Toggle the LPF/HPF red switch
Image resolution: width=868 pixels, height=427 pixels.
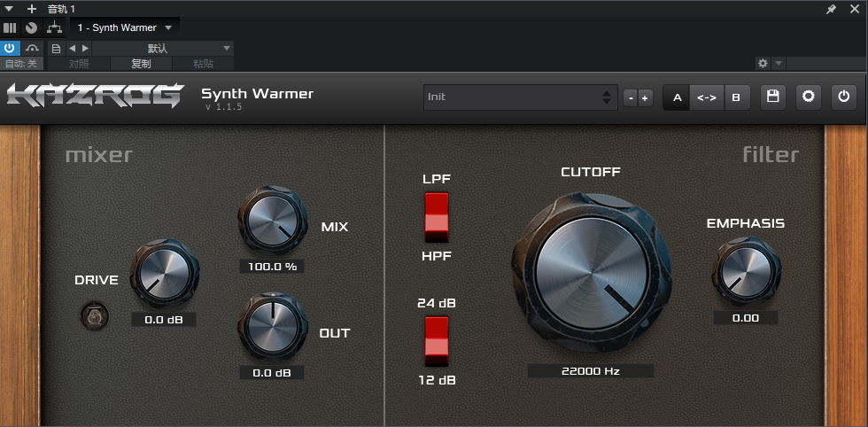click(437, 218)
